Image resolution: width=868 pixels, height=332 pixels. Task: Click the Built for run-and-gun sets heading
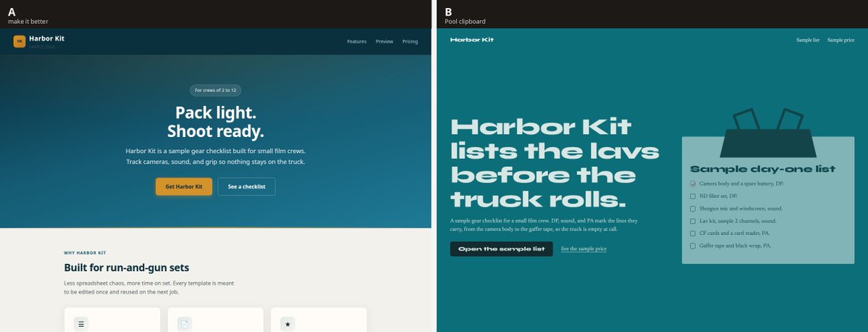(127, 267)
